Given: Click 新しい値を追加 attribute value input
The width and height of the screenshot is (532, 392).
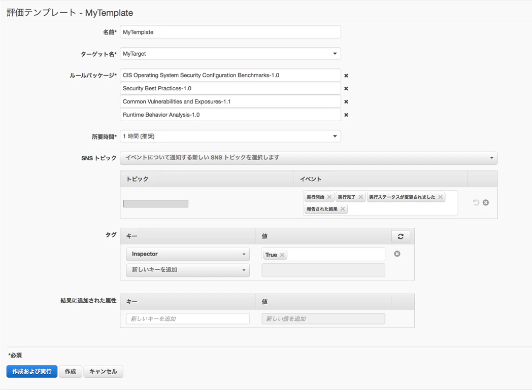Looking at the screenshot, I should 323,319.
